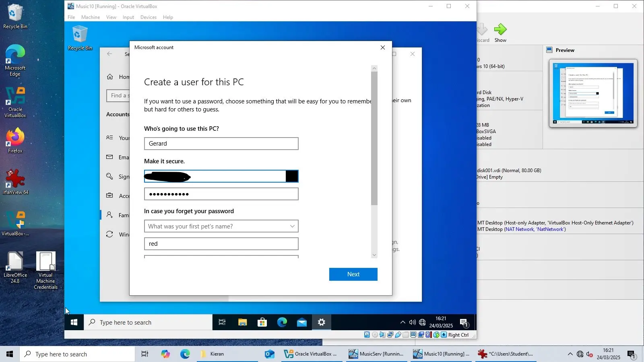This screenshot has width=644, height=362.
Task: Open the Your info icon in Accounts sidebar
Action: point(109,138)
